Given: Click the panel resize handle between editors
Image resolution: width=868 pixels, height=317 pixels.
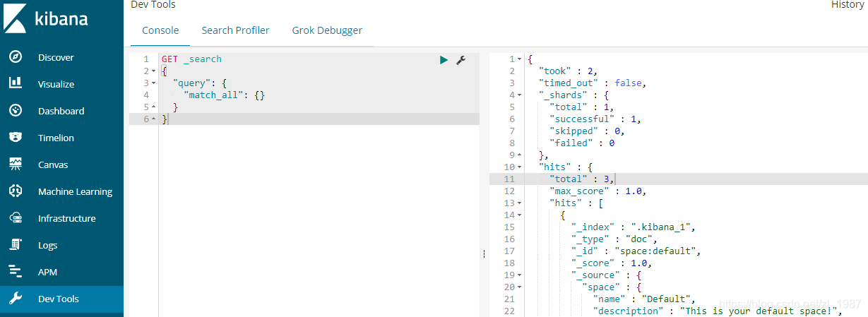Looking at the screenshot, I should (x=484, y=254).
